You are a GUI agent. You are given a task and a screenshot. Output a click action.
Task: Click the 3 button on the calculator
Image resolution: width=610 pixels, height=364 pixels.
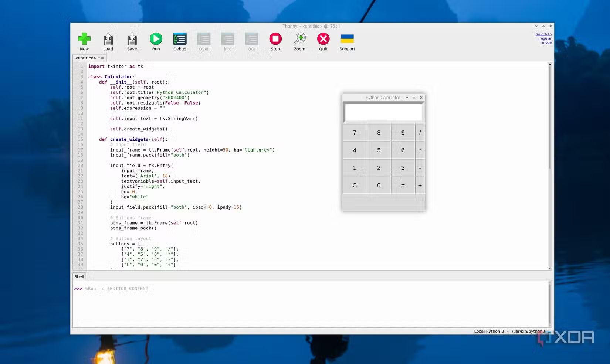[403, 168]
